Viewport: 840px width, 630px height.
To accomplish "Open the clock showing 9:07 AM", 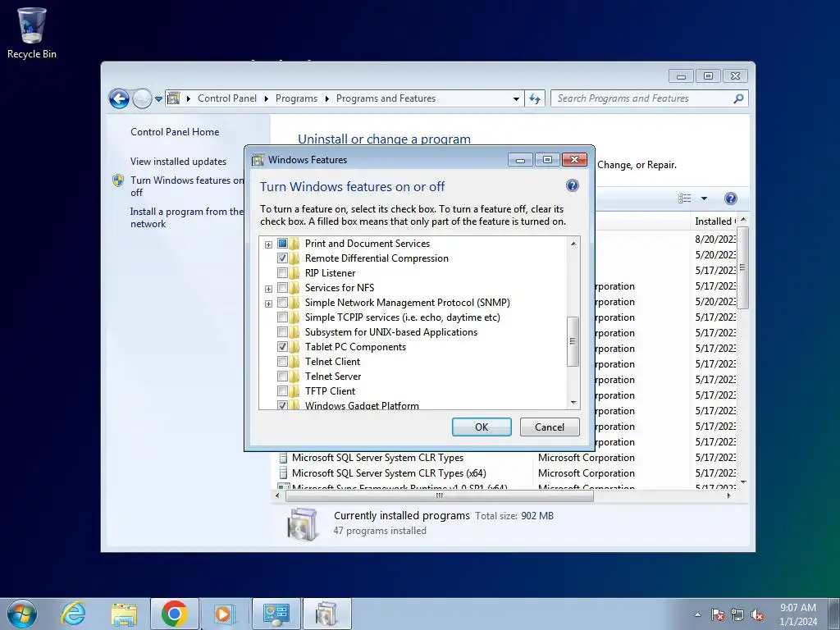I will coord(797,614).
